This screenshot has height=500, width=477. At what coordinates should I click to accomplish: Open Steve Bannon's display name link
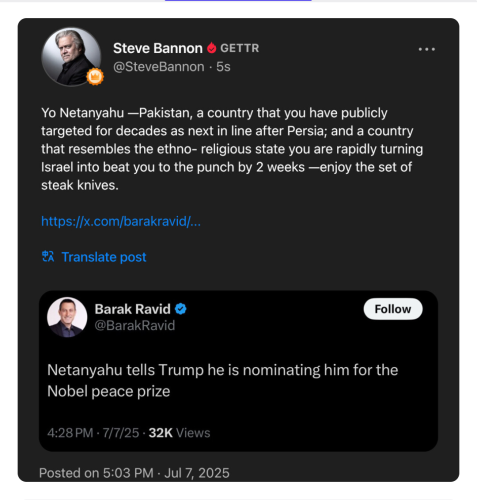pyautogui.click(x=158, y=48)
